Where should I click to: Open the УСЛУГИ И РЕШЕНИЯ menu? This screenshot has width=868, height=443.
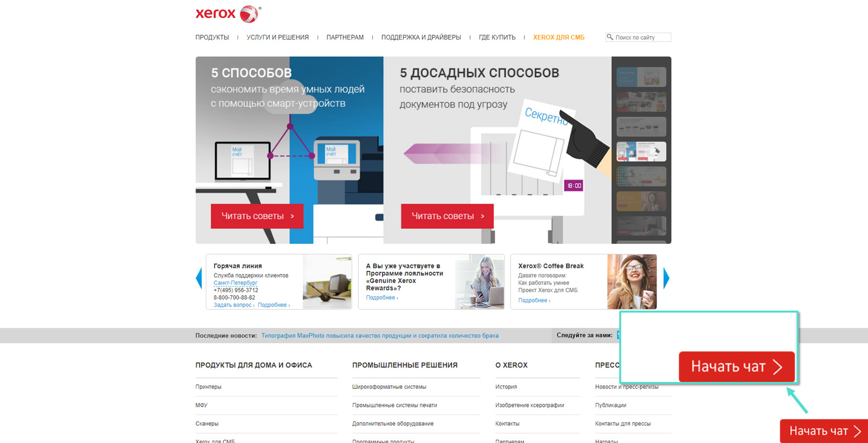click(278, 37)
